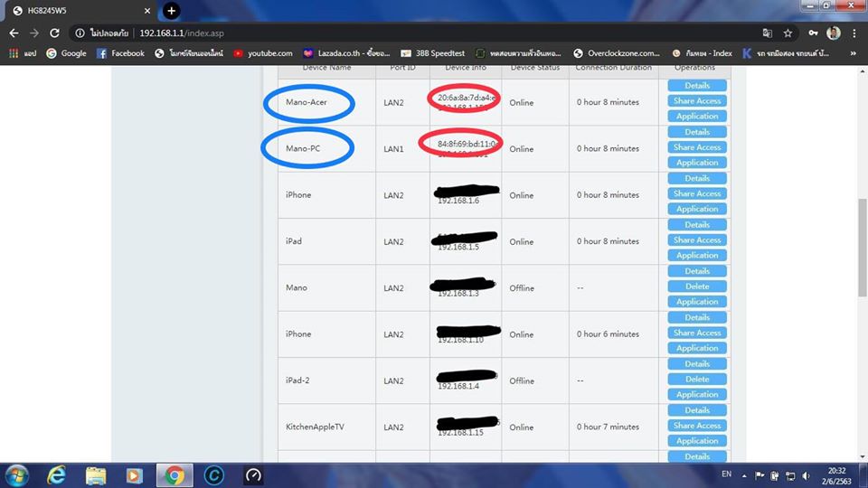
Task: Open the Chrome profile avatar
Action: tap(834, 33)
